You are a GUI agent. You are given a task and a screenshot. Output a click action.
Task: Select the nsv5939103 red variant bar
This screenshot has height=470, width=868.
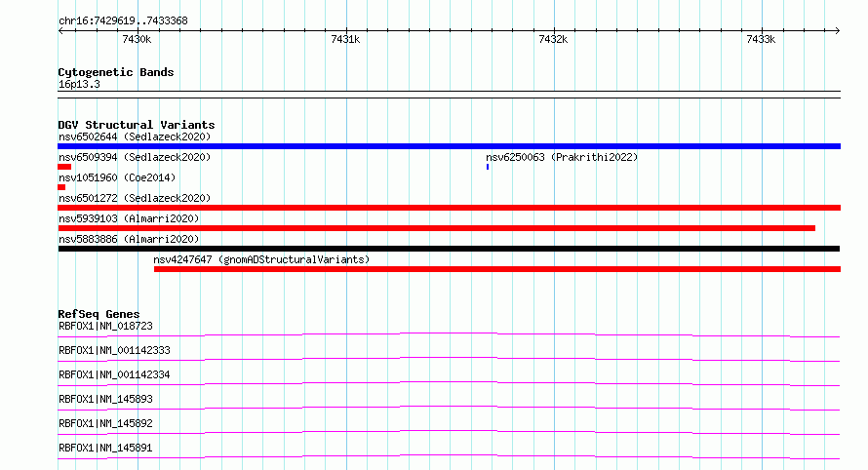click(436, 228)
